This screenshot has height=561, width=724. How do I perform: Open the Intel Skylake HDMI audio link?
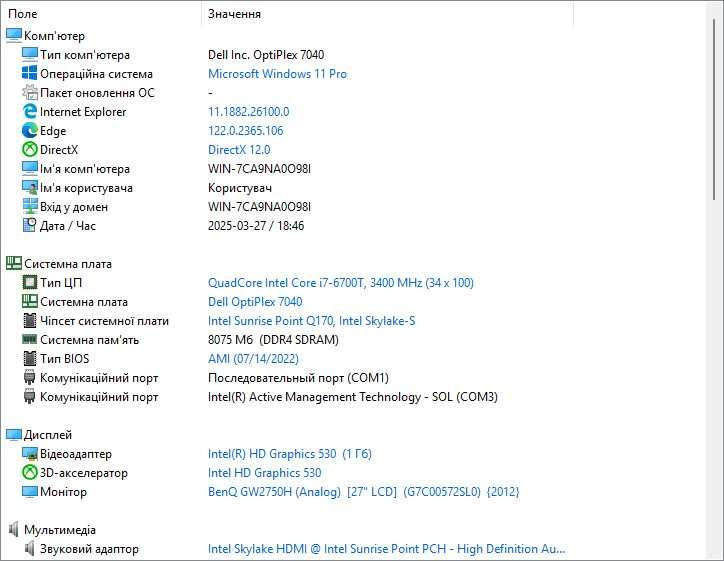[x=386, y=549]
